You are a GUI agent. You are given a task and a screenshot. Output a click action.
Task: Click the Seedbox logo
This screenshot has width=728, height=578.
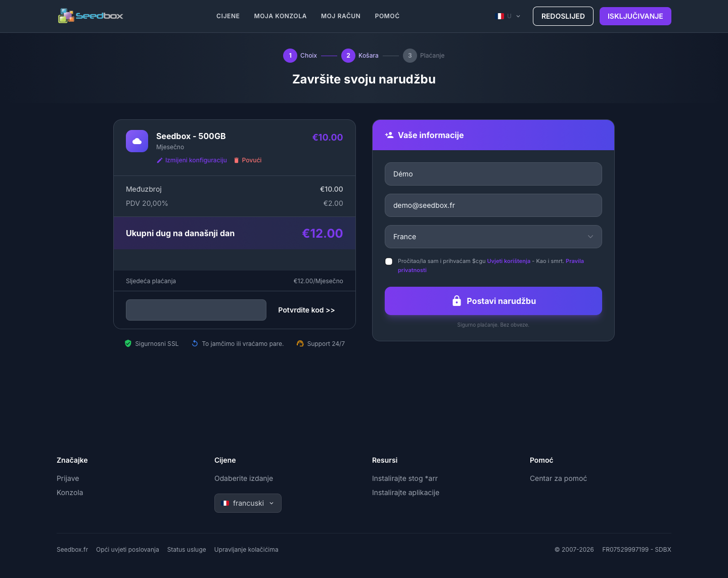90,16
